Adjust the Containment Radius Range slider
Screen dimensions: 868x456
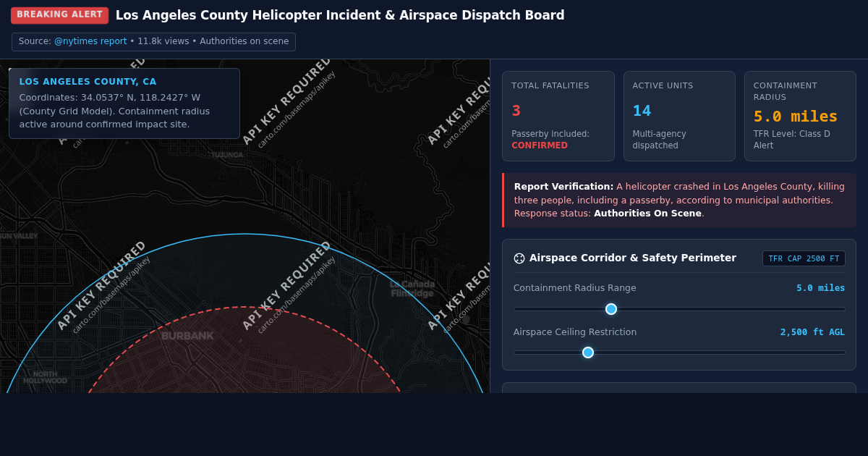679,309
